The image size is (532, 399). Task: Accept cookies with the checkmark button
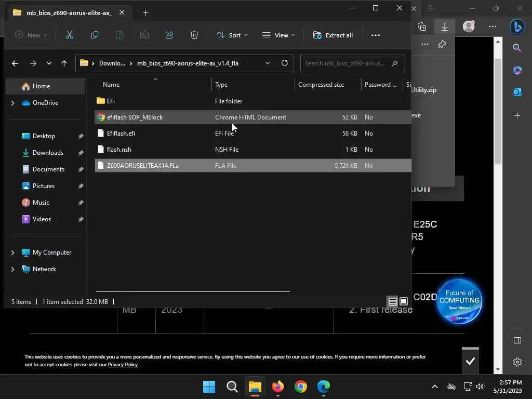click(x=470, y=362)
